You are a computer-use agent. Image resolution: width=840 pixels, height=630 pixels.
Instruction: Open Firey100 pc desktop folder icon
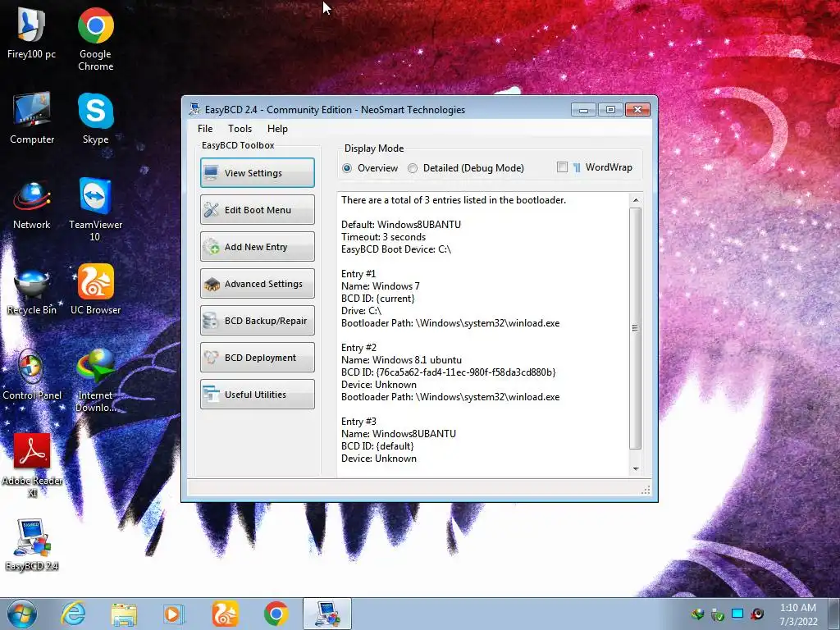(x=31, y=33)
